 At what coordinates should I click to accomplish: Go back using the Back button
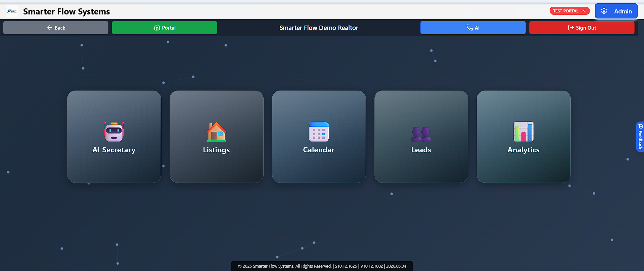click(56, 28)
